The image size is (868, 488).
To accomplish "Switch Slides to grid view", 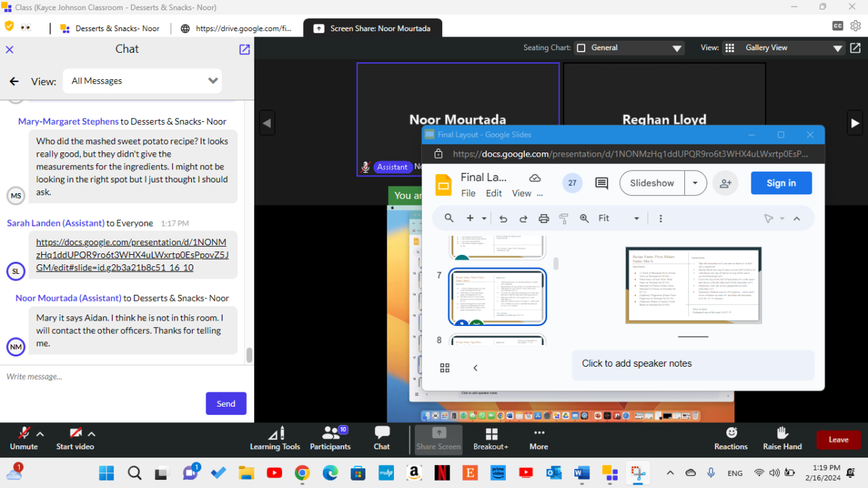I will [445, 367].
